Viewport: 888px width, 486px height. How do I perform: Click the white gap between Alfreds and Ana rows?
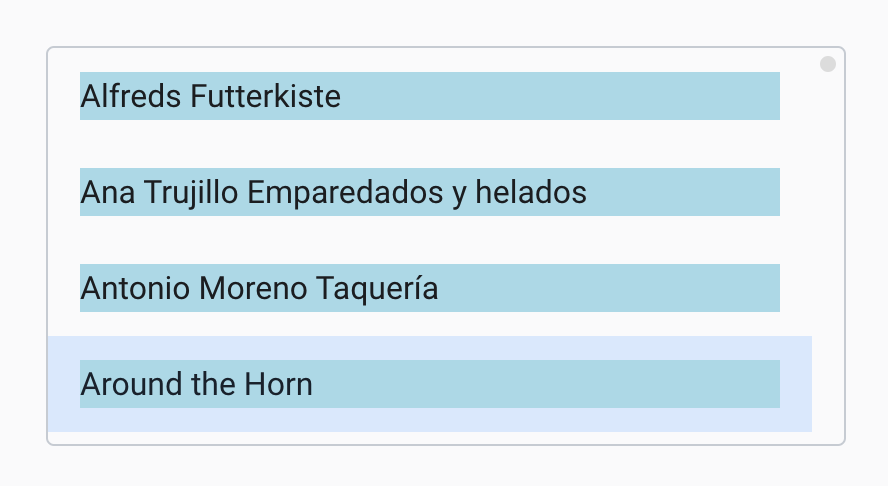(430, 144)
